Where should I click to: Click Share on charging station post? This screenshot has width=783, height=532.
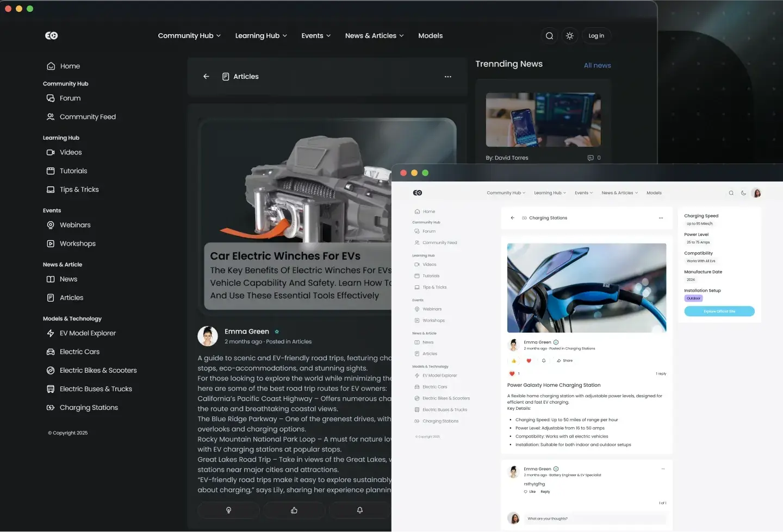pyautogui.click(x=564, y=361)
